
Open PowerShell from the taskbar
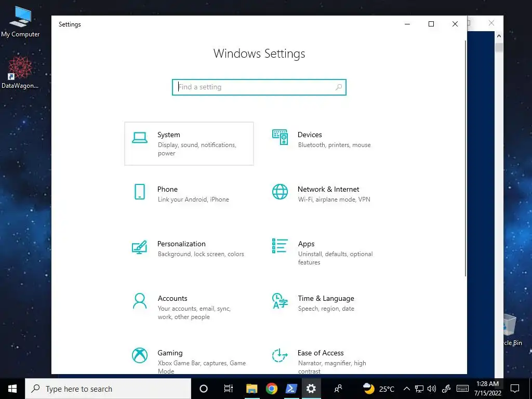click(x=291, y=389)
